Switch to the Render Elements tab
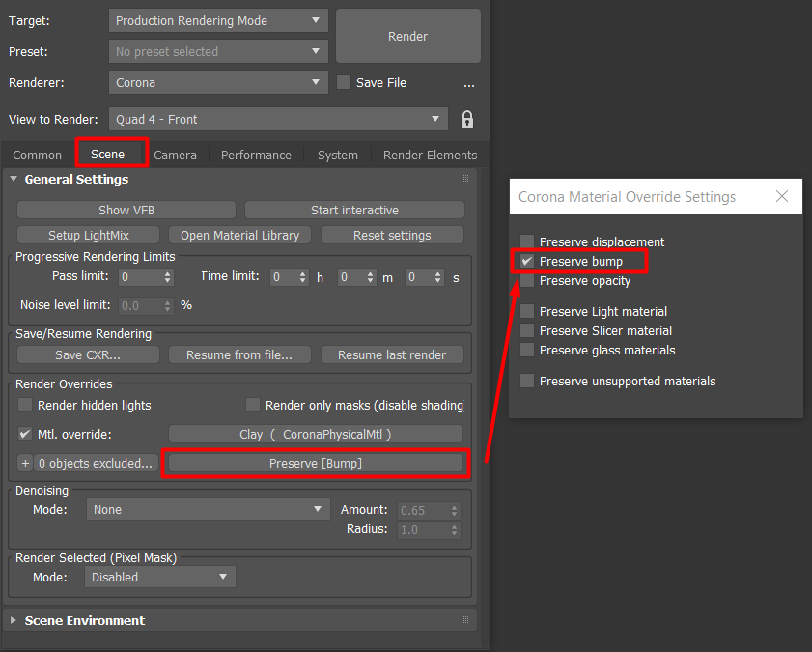This screenshot has height=652, width=812. pyautogui.click(x=430, y=155)
